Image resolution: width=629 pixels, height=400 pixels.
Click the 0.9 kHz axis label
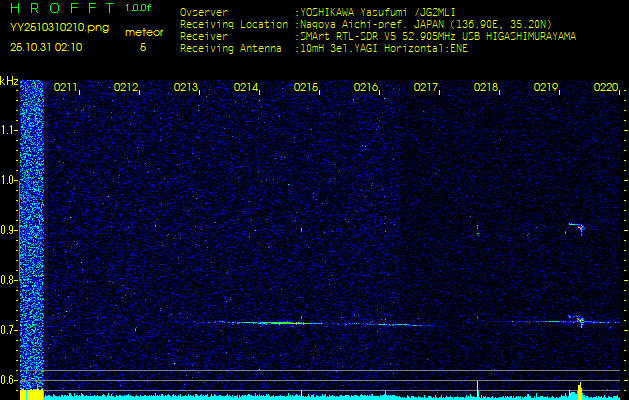9,230
